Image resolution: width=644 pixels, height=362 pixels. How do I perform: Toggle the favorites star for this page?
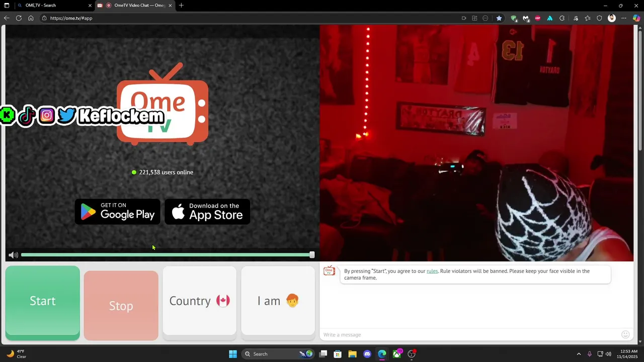499,18
